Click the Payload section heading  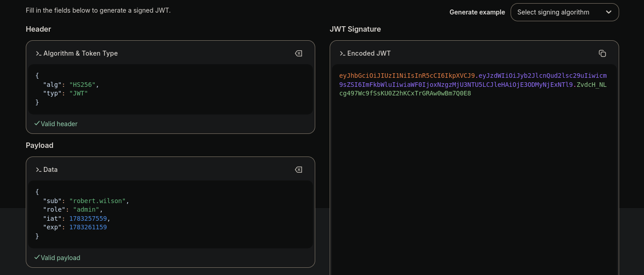point(39,145)
